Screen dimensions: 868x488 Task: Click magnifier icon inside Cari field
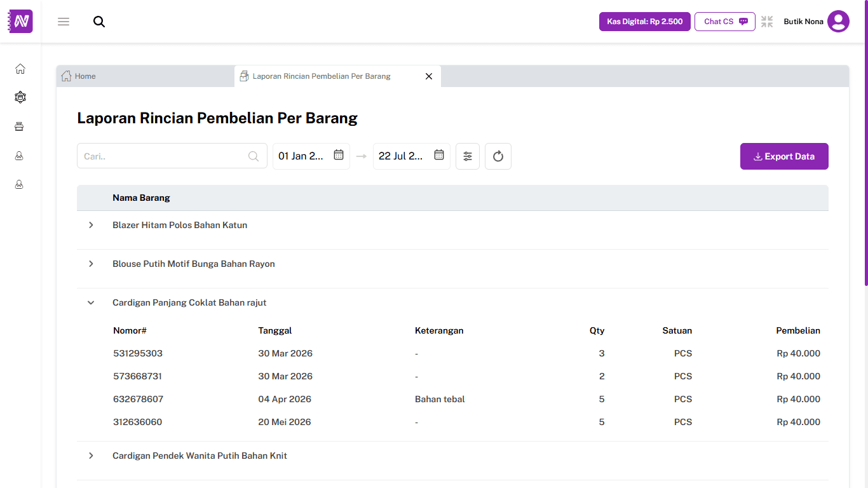[254, 156]
